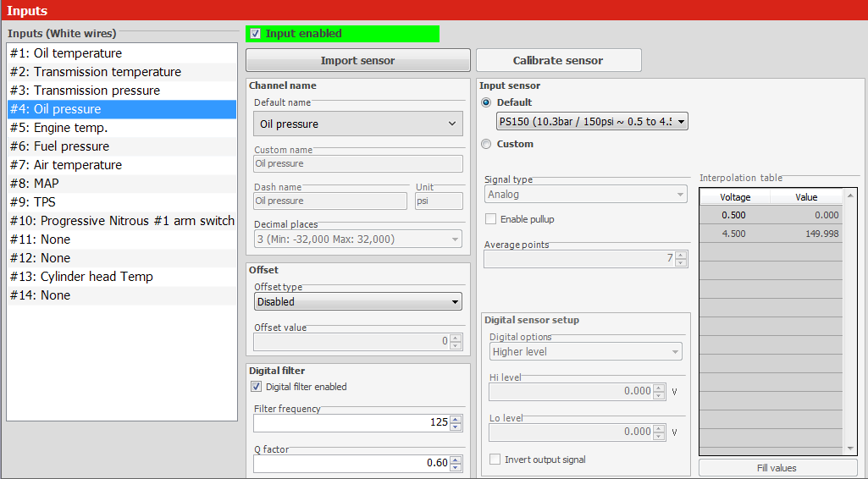Open the Offset type dropdown

358,301
